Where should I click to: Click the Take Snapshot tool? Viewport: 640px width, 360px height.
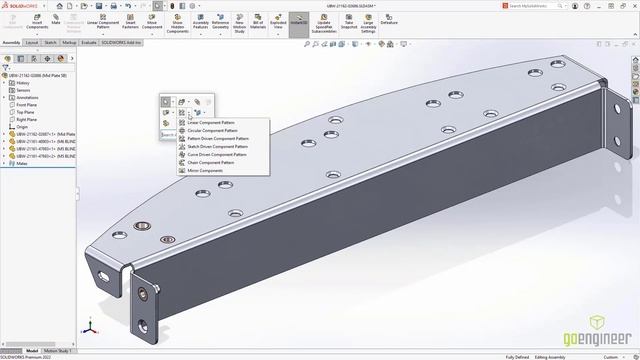click(349, 22)
